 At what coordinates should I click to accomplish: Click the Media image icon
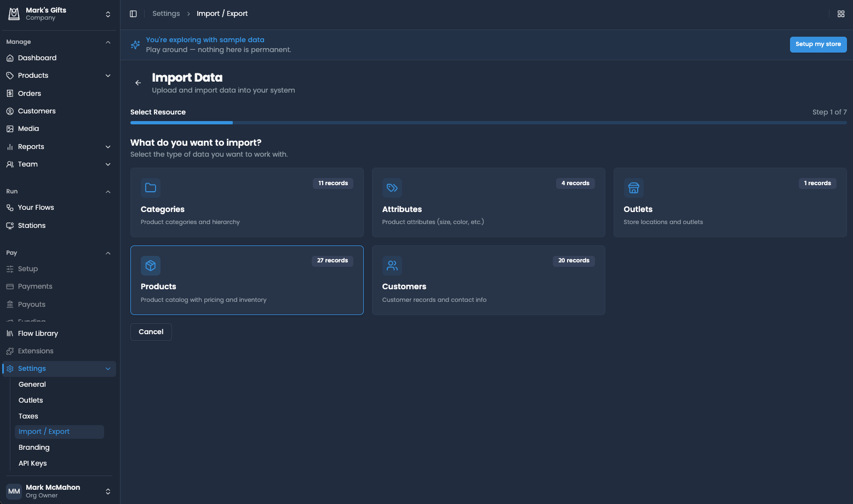click(x=10, y=129)
